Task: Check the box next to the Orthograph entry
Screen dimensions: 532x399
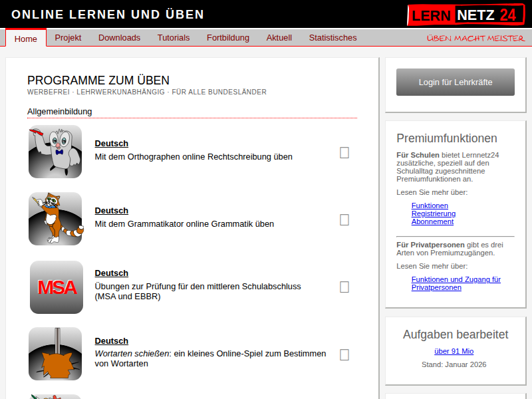Action: click(344, 153)
